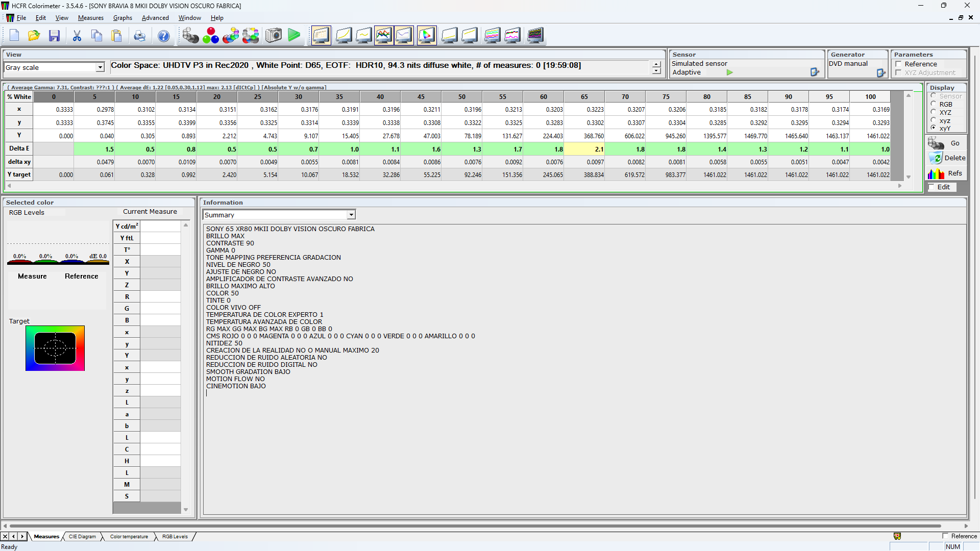Click the save floppy disk icon
The height and width of the screenshot is (551, 980).
54,36
